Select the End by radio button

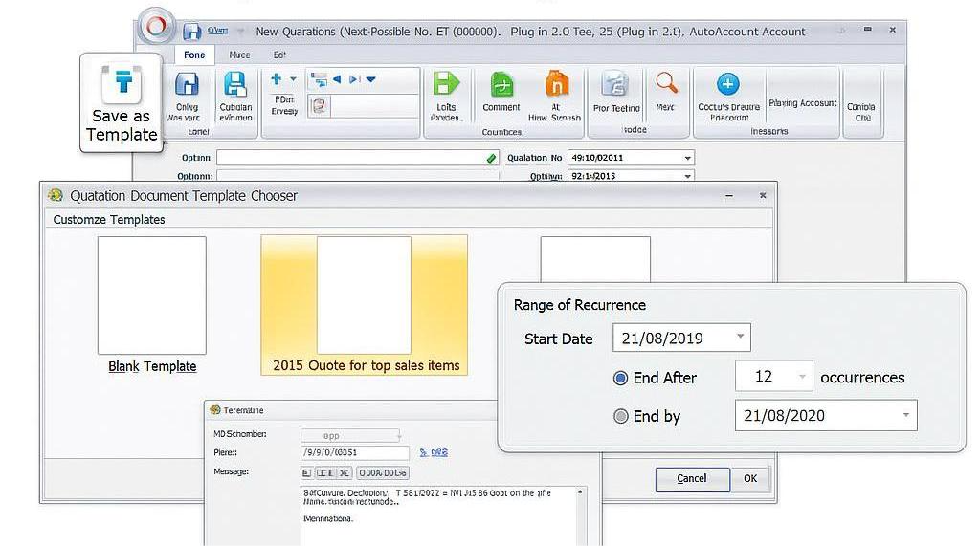pos(620,416)
